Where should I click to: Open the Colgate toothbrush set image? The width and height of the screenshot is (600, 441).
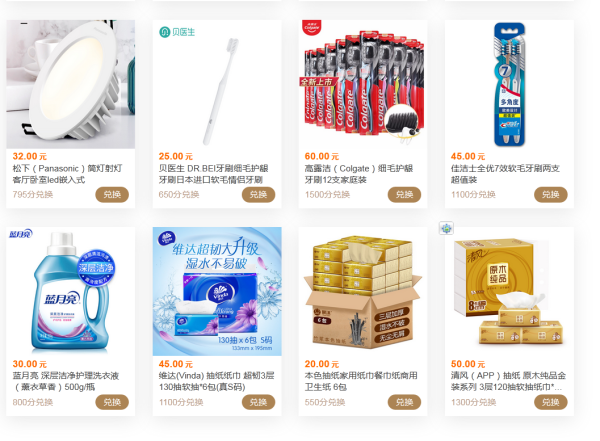click(363, 84)
